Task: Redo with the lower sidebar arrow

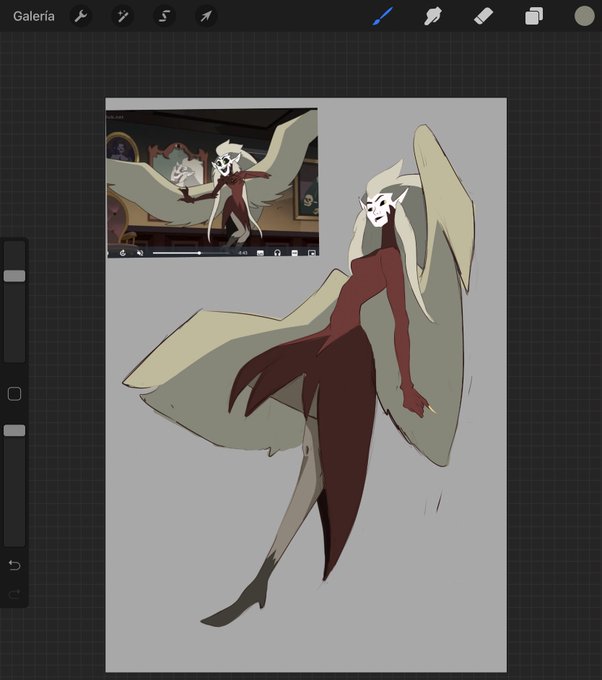Action: [x=14, y=594]
